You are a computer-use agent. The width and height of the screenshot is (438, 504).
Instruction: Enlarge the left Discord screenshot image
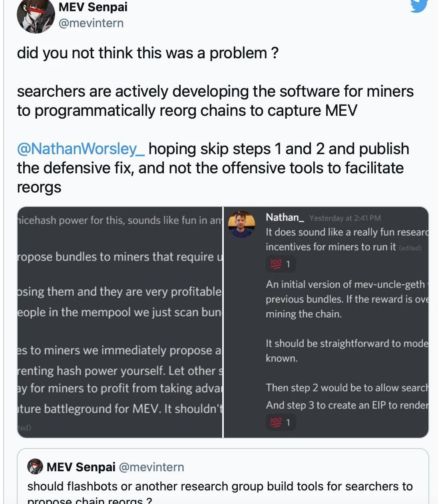(x=119, y=322)
